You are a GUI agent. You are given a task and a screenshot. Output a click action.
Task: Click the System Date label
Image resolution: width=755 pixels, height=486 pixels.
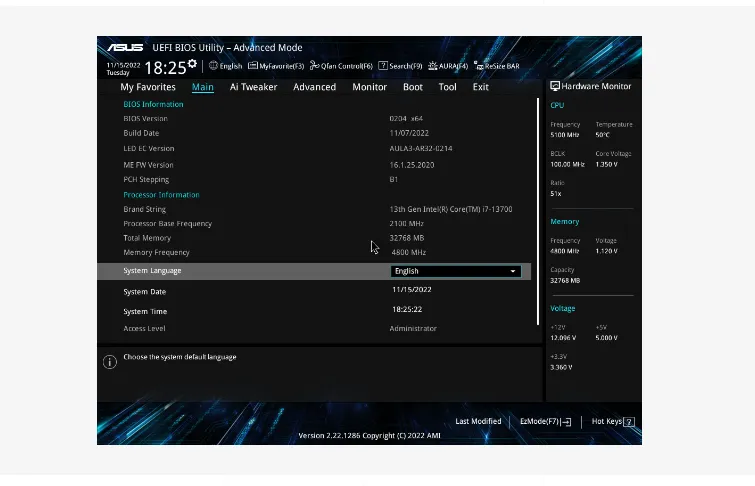[x=144, y=292]
